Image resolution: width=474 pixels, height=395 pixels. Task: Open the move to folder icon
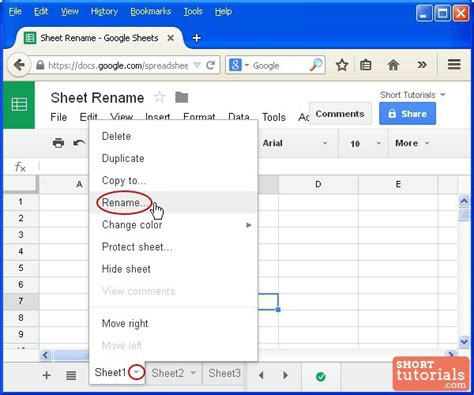point(182,97)
